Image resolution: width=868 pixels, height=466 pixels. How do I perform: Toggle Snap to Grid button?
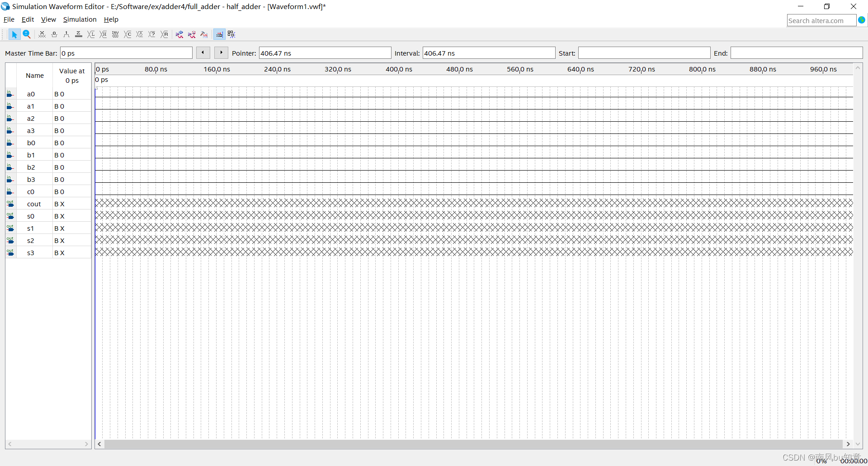[x=219, y=34]
